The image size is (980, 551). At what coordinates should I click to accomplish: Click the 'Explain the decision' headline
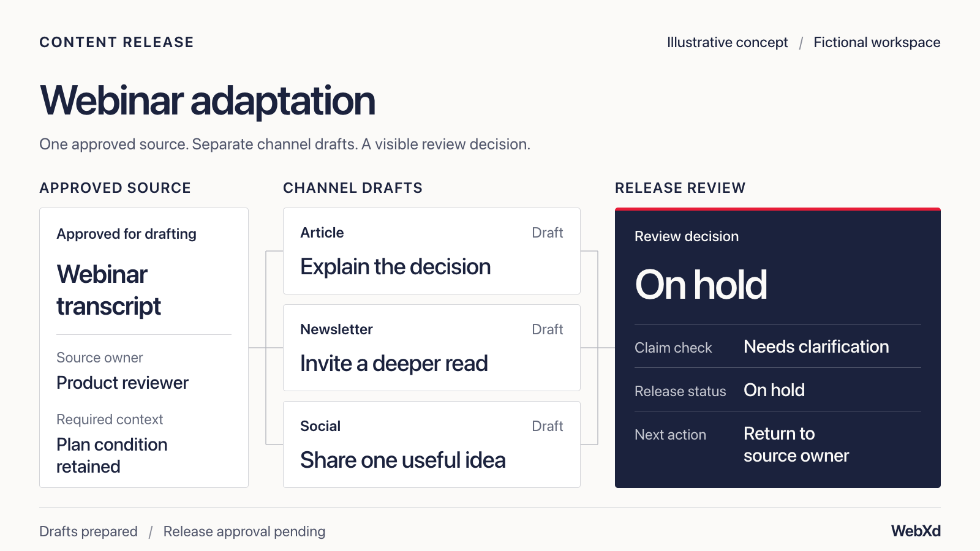point(396,267)
